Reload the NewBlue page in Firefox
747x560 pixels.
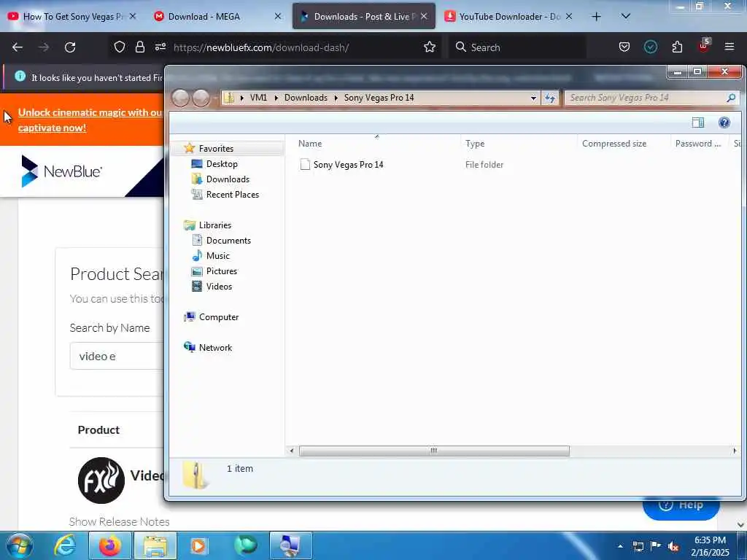pyautogui.click(x=70, y=47)
